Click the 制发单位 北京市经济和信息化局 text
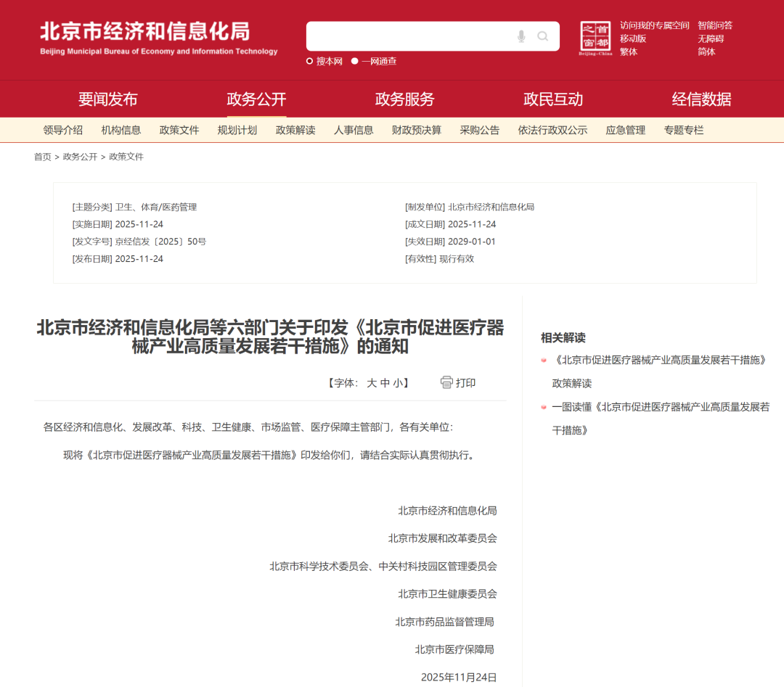The image size is (784, 687). (x=470, y=207)
